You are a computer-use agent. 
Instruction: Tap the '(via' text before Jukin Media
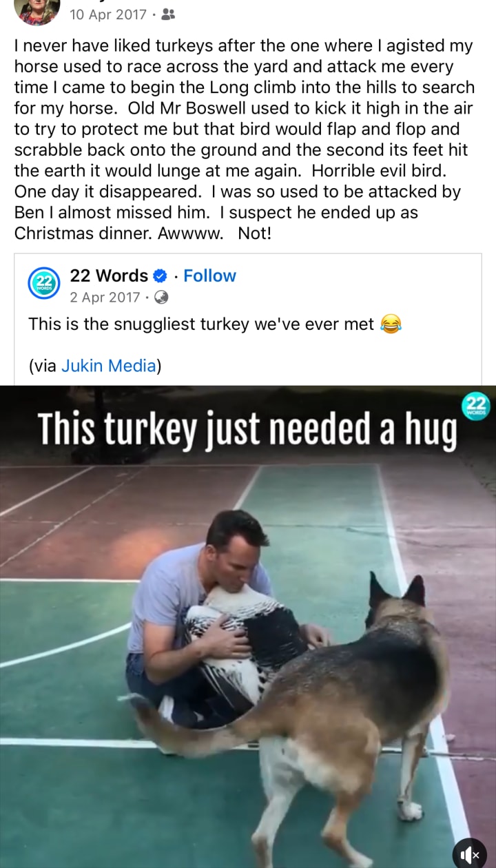click(x=43, y=366)
